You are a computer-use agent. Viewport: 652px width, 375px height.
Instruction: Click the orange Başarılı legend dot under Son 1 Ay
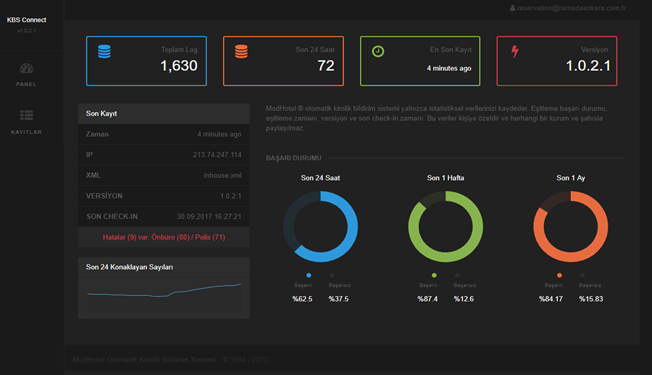pos(559,275)
